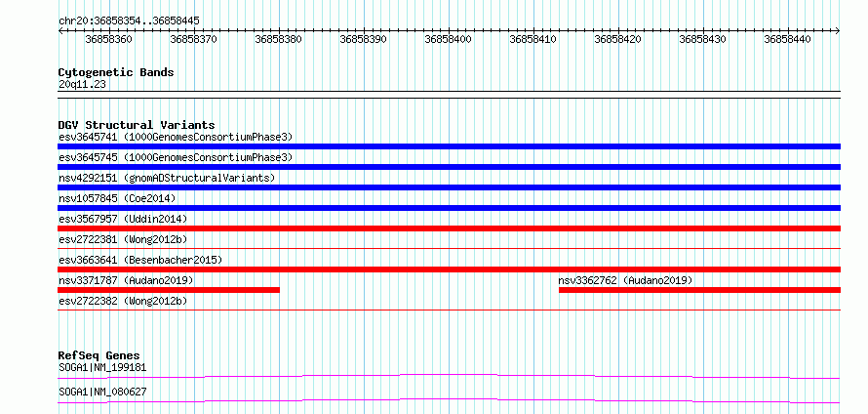Click ruler position 36858420

tap(617, 39)
